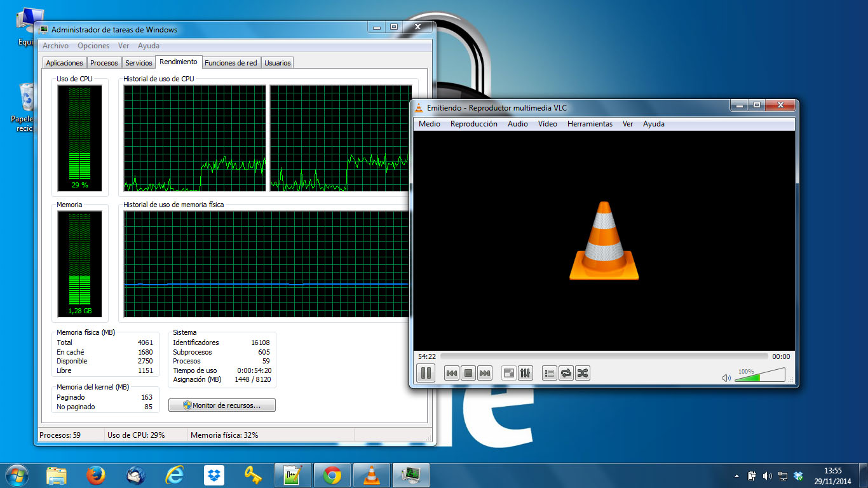The width and height of the screenshot is (868, 488).
Task: Open the Medio menu in VLC
Action: (430, 124)
